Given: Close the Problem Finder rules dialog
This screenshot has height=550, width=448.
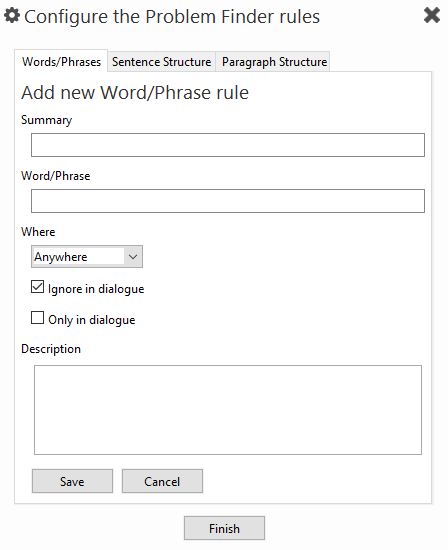Looking at the screenshot, I should (432, 15).
